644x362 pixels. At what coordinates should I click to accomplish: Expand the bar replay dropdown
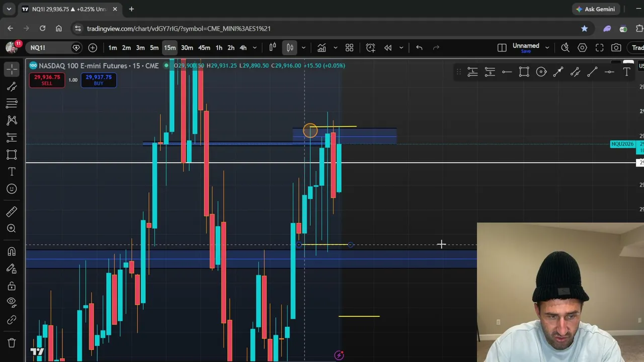(401, 48)
